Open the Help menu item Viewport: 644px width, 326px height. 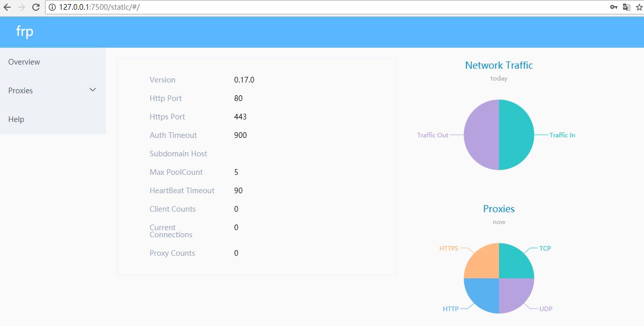click(x=53, y=119)
